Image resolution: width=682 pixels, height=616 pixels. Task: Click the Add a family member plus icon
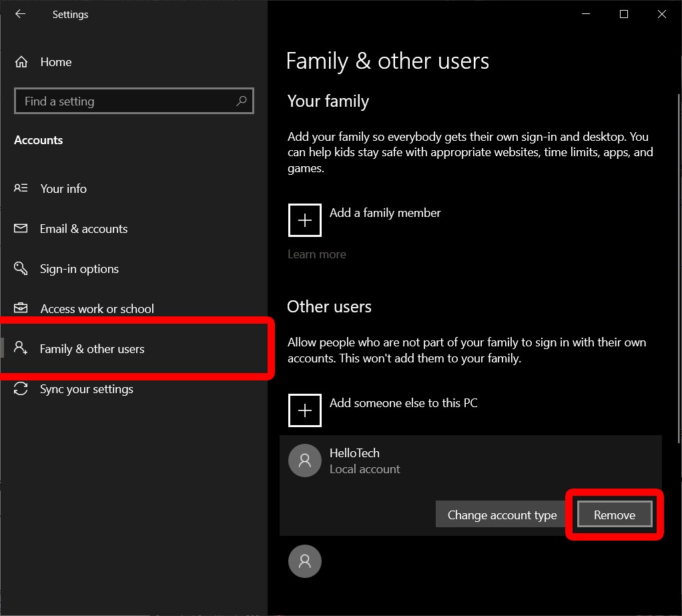(304, 220)
